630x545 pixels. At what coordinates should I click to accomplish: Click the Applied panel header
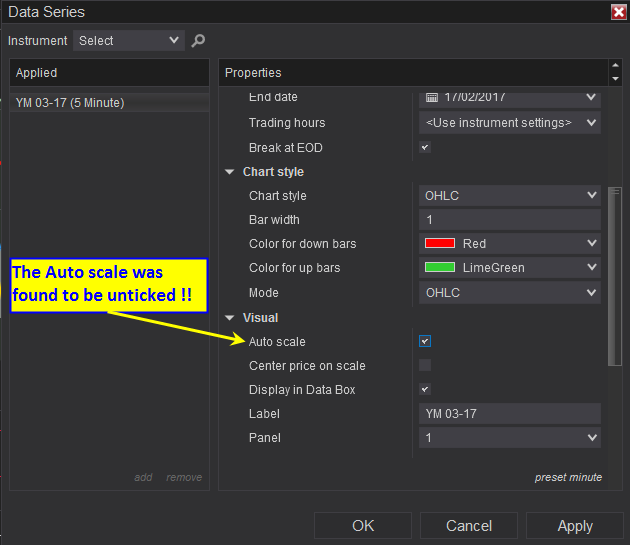tap(109, 73)
